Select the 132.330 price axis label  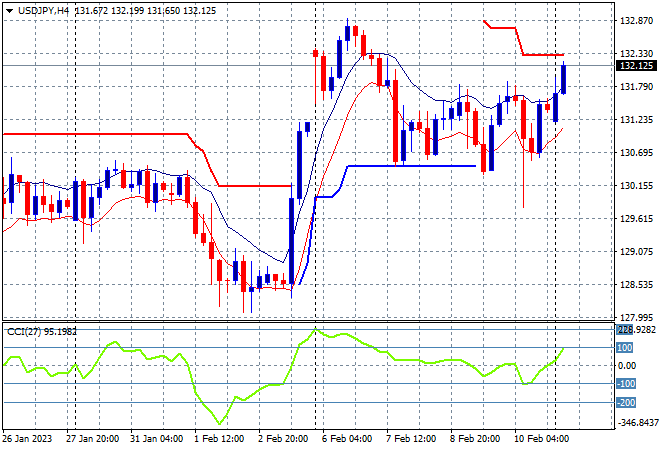tap(636, 53)
